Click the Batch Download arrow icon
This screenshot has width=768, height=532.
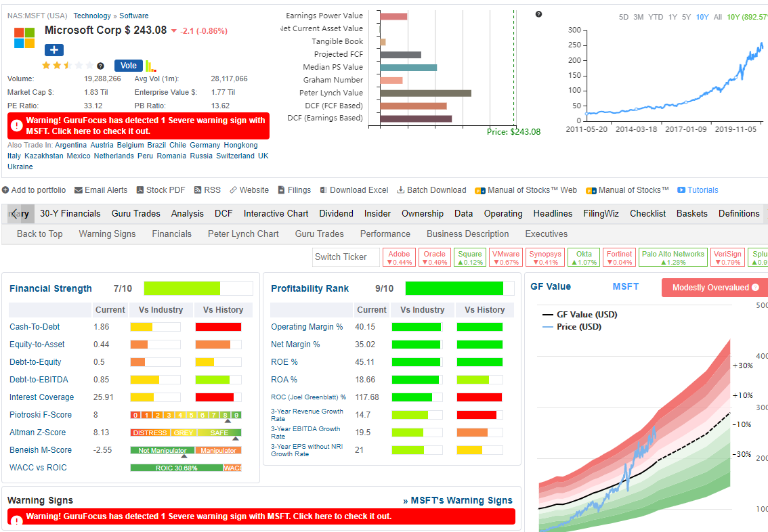[x=401, y=190]
